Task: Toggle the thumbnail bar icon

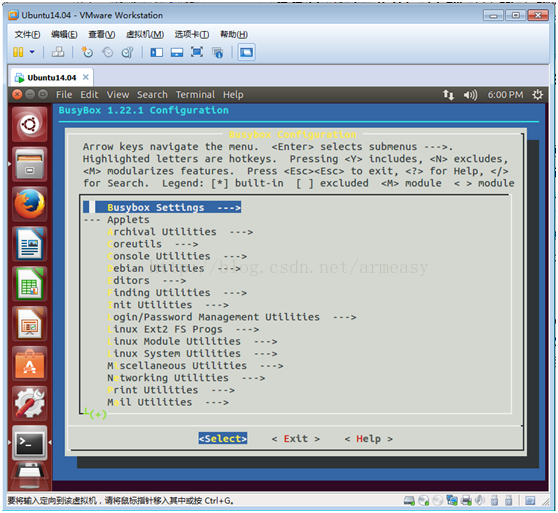Action: 177,53
